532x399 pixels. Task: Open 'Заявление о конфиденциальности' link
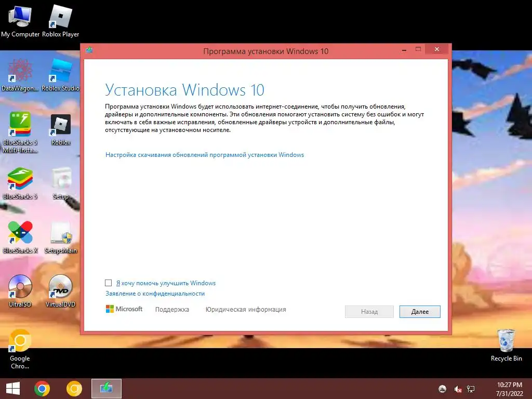tap(155, 294)
